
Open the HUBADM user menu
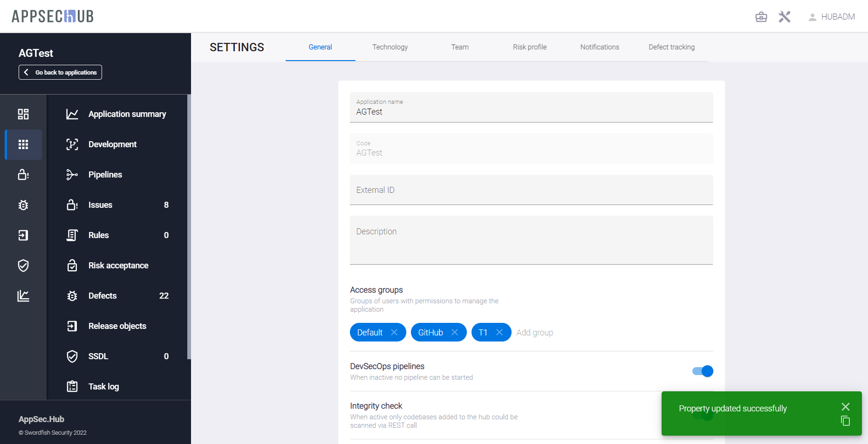[832, 17]
